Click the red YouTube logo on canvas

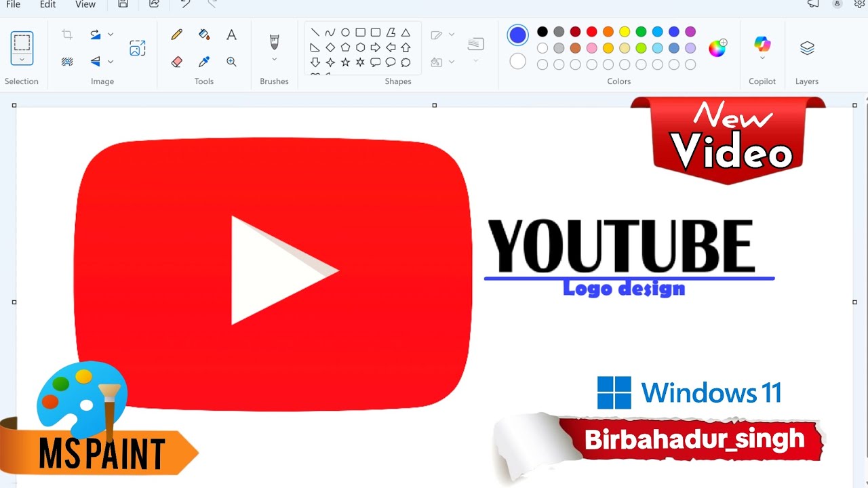click(273, 274)
